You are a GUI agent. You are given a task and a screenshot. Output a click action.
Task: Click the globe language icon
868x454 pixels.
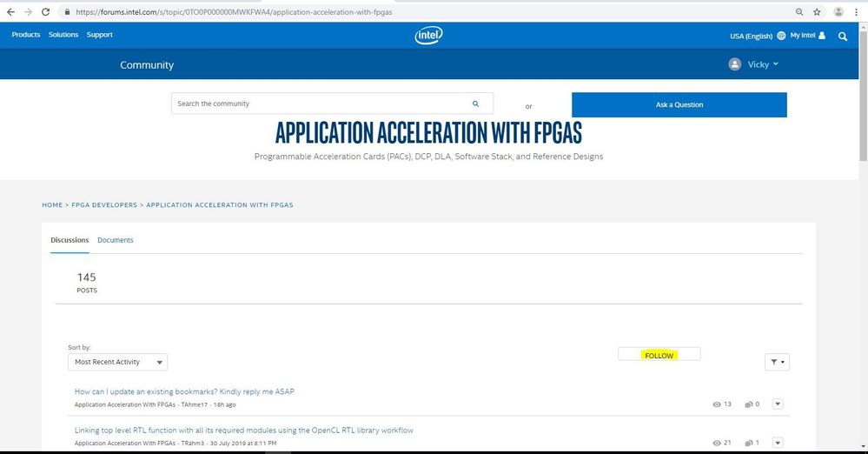tap(781, 36)
